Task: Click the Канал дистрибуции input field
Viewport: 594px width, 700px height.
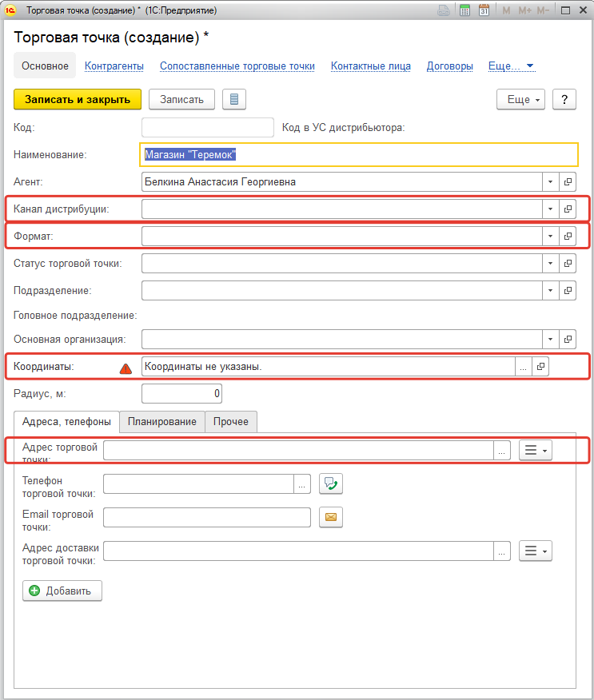Action: 342,209
